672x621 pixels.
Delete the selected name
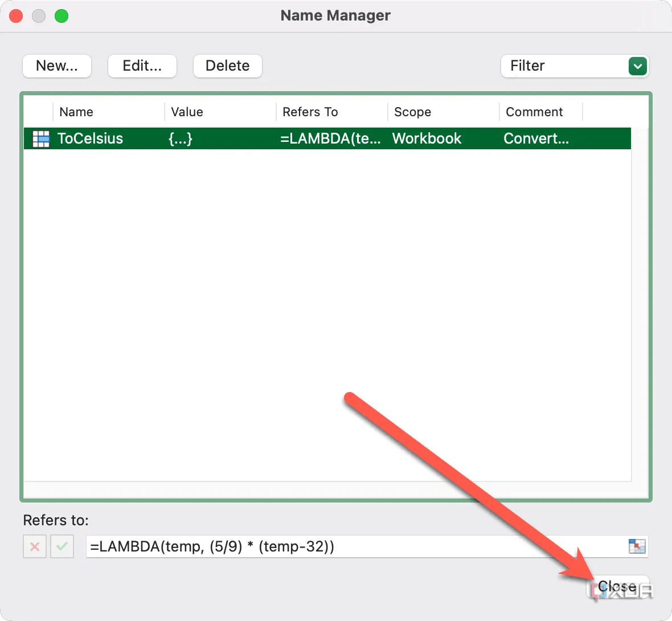(x=227, y=66)
